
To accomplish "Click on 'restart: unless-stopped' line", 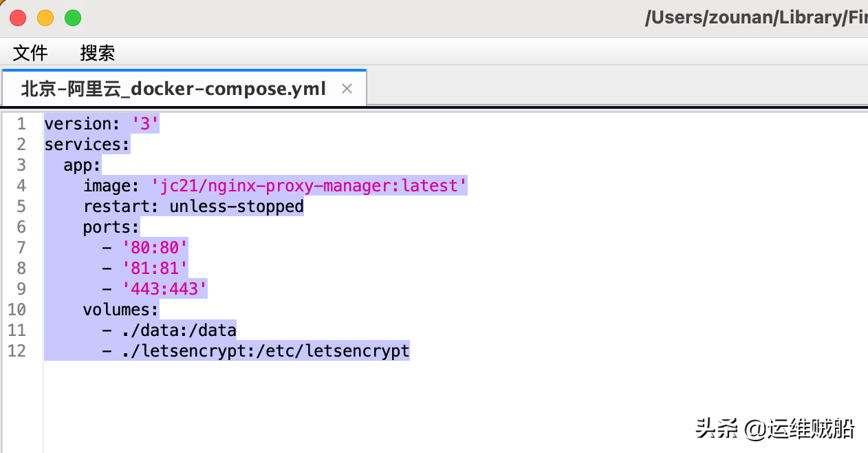I will point(193,207).
